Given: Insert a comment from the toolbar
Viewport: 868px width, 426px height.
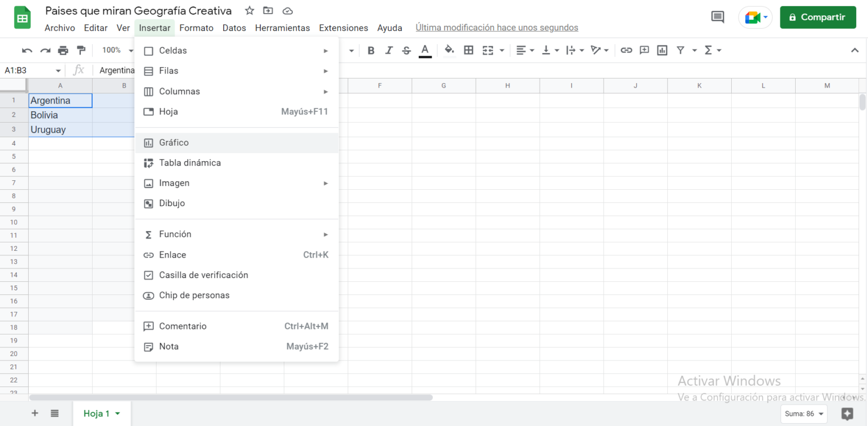Looking at the screenshot, I should click(644, 50).
